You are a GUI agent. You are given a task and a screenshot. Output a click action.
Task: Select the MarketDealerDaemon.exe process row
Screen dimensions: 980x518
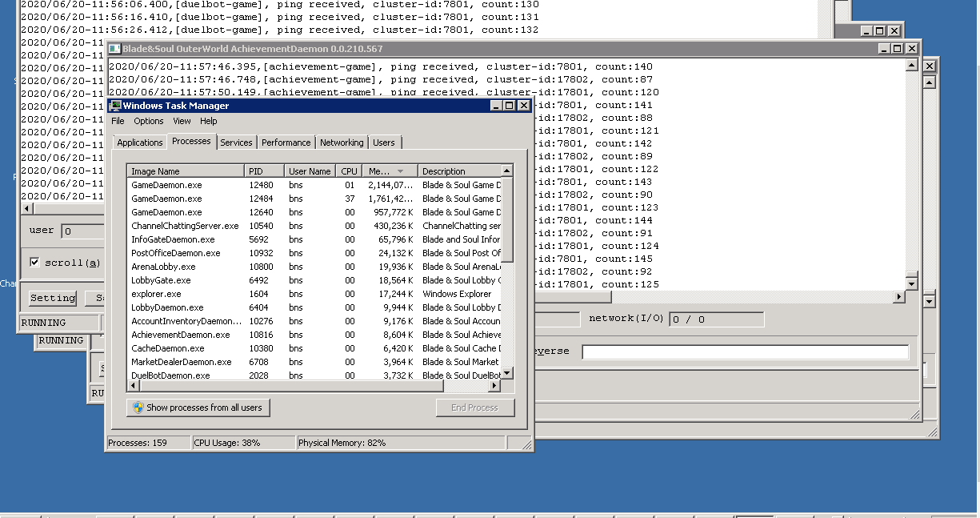pyautogui.click(x=314, y=362)
